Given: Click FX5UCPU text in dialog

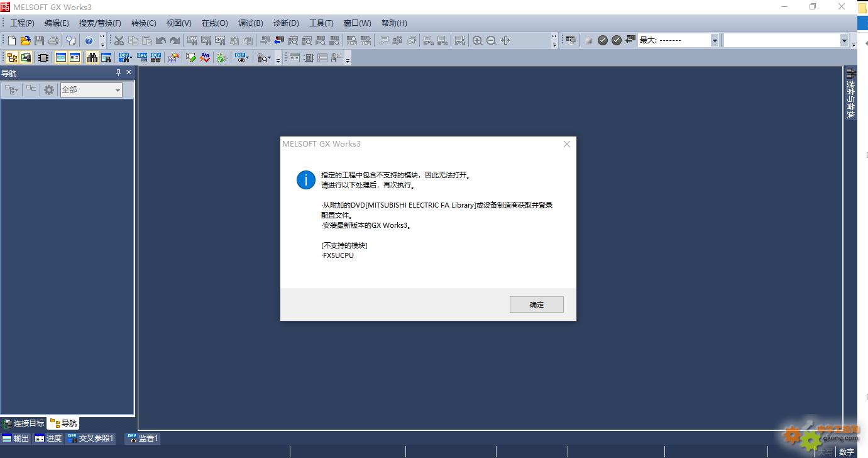Looking at the screenshot, I should coord(338,255).
